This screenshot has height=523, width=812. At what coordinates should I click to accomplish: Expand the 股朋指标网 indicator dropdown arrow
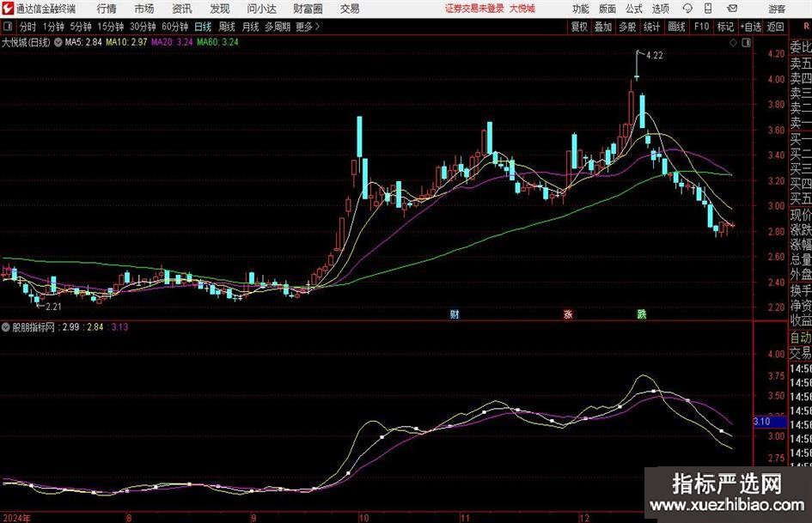point(6,327)
